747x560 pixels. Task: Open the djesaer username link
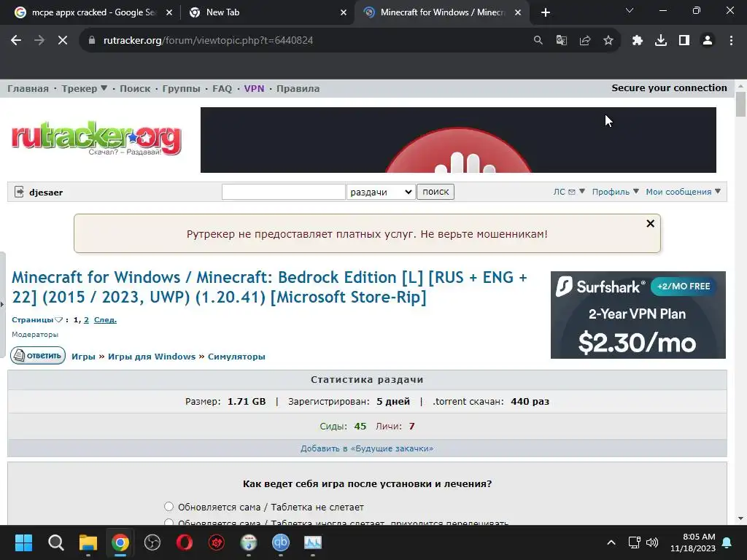pyautogui.click(x=46, y=192)
